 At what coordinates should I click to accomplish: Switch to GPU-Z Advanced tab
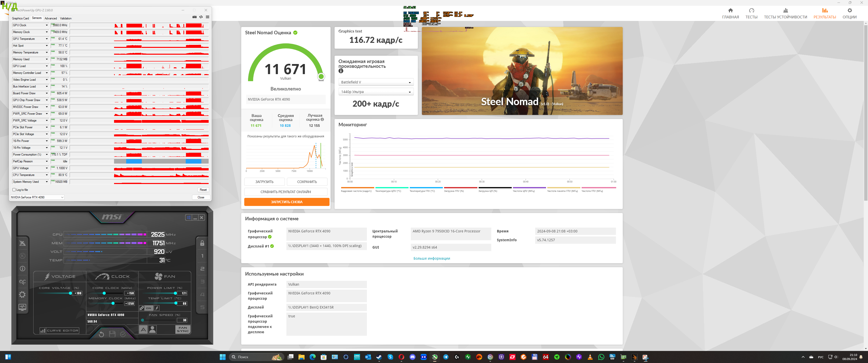(x=50, y=18)
